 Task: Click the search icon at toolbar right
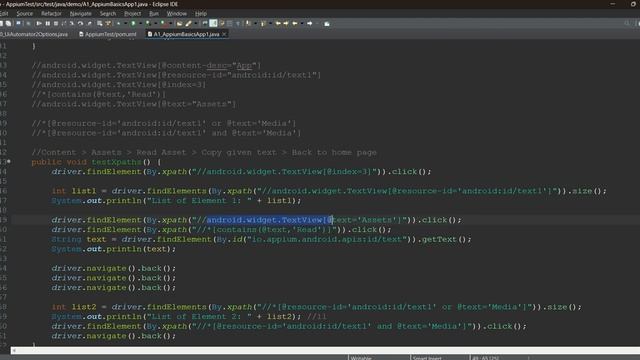pyautogui.click(x=627, y=23)
